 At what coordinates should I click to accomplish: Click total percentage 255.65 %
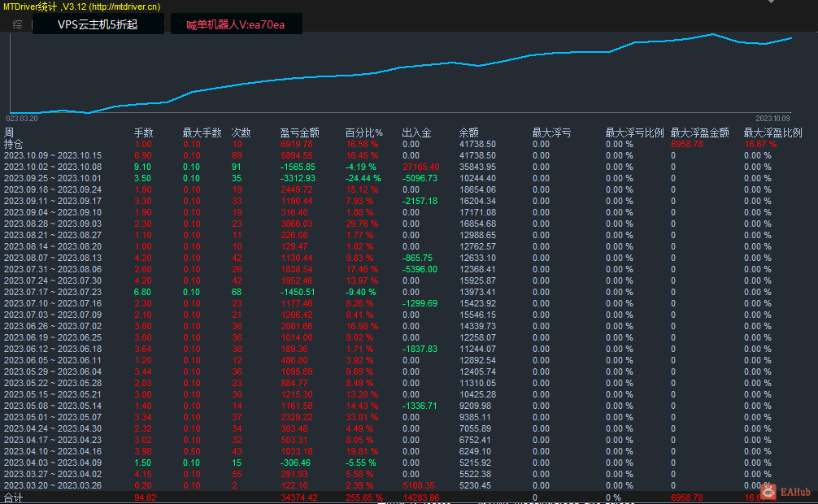coord(364,497)
